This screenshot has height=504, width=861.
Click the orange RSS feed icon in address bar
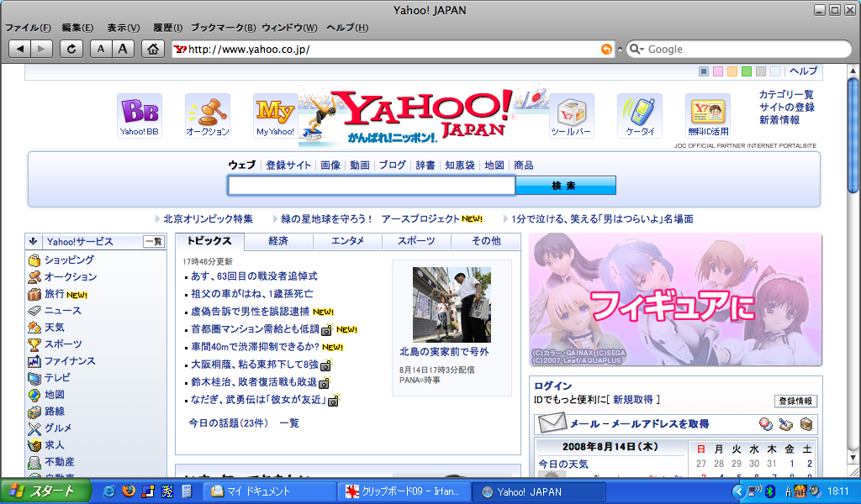(606, 49)
